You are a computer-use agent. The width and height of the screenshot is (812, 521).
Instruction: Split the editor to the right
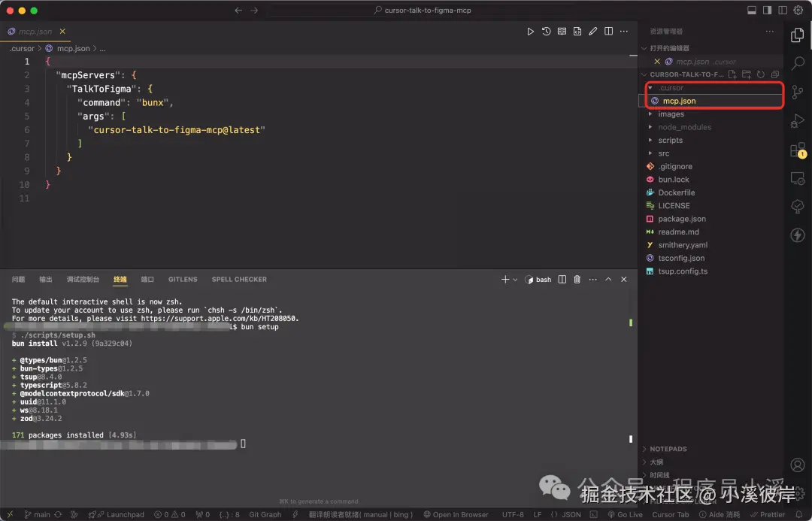(608, 32)
